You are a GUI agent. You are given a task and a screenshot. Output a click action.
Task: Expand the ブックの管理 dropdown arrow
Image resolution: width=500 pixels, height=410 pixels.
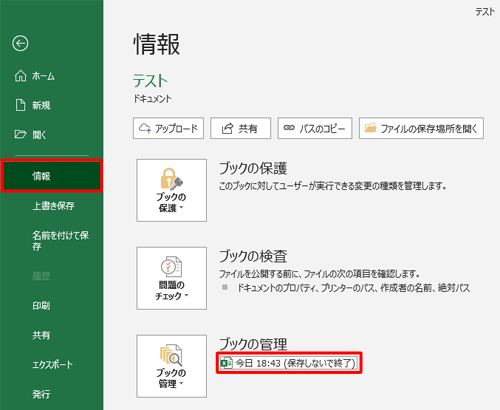[x=182, y=384]
